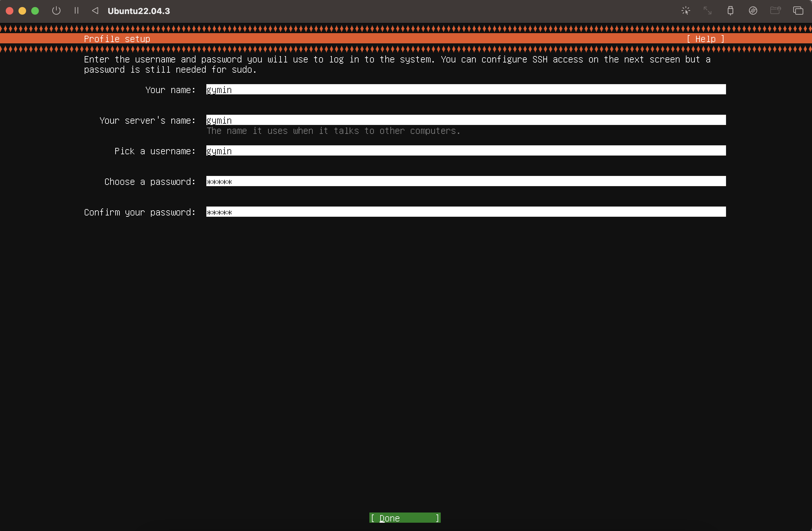
Task: Focus the Confirm your password field
Action: pos(466,212)
